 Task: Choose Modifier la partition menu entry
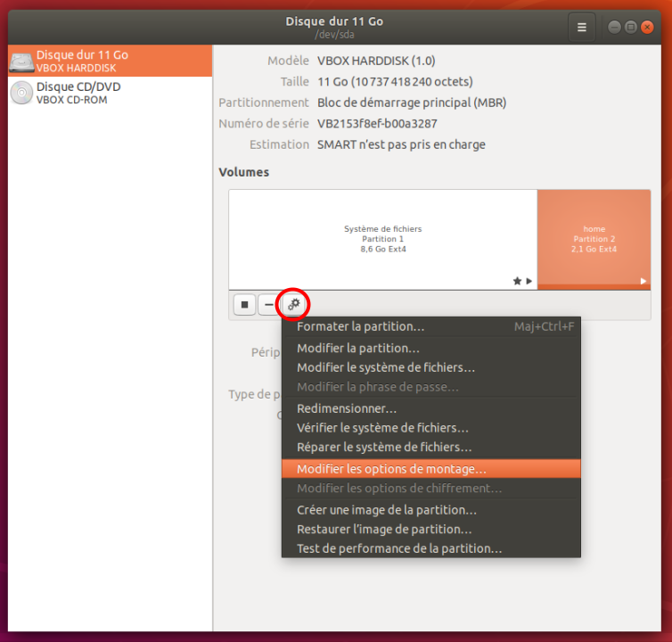pyautogui.click(x=357, y=349)
